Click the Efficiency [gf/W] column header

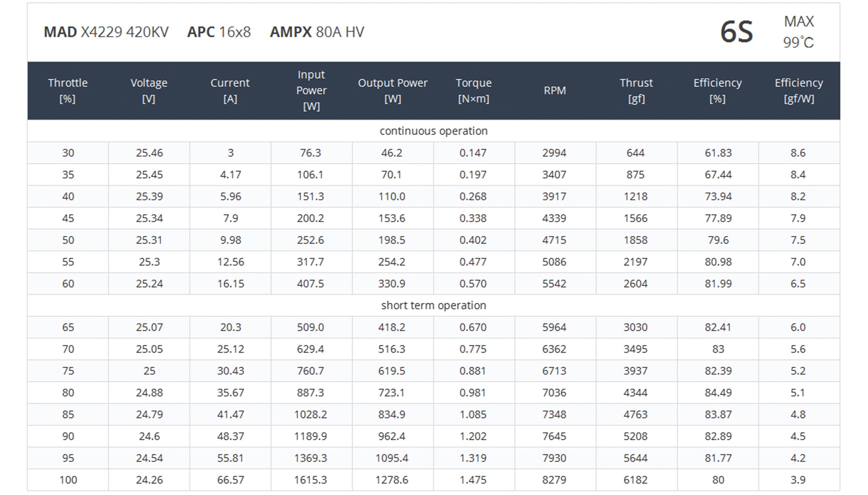click(799, 91)
